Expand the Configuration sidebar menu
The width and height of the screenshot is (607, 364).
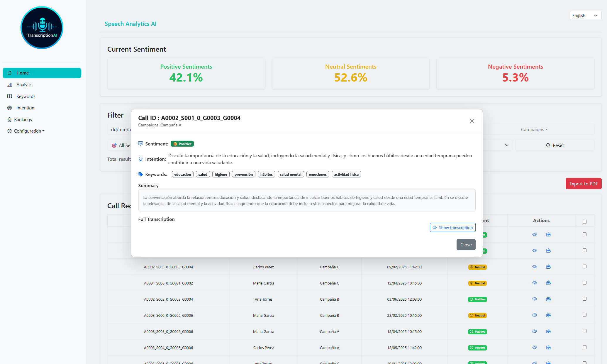(x=29, y=131)
